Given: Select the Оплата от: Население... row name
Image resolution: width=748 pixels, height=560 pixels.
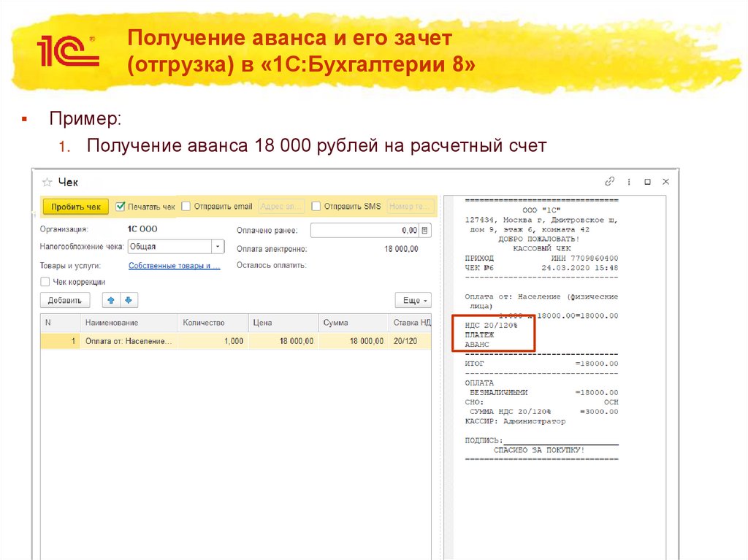Looking at the screenshot, I should 129,341.
